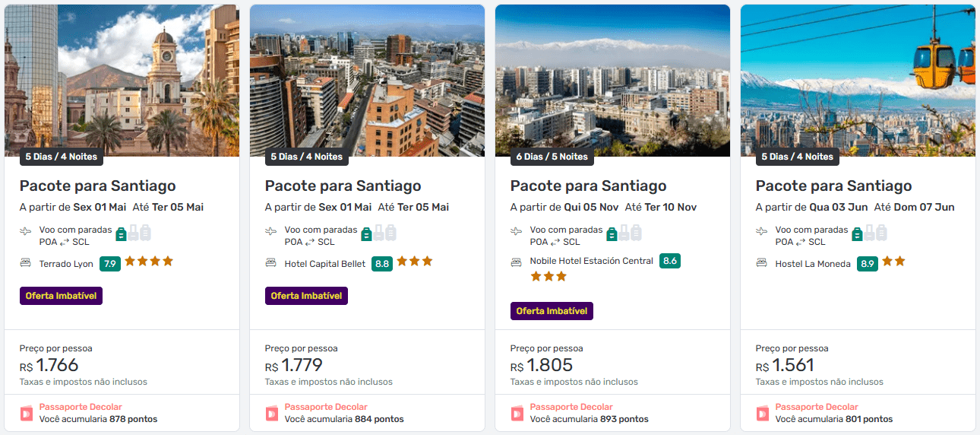Open the Santiago clock tower photo thumbnail
The image size is (980, 435).
tap(122, 81)
